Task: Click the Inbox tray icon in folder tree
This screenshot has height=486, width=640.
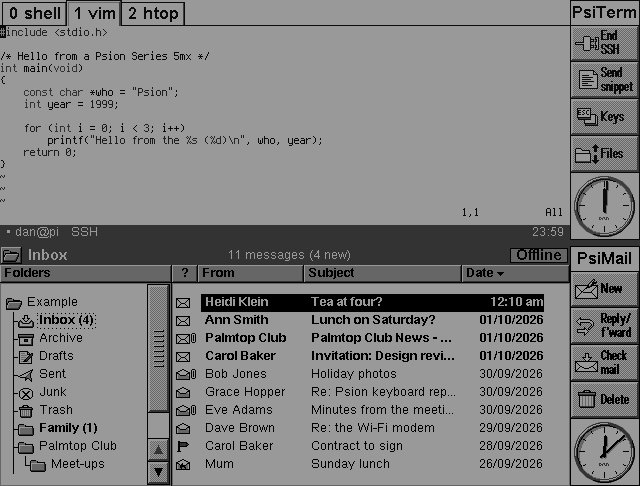Action: pyautogui.click(x=26, y=321)
